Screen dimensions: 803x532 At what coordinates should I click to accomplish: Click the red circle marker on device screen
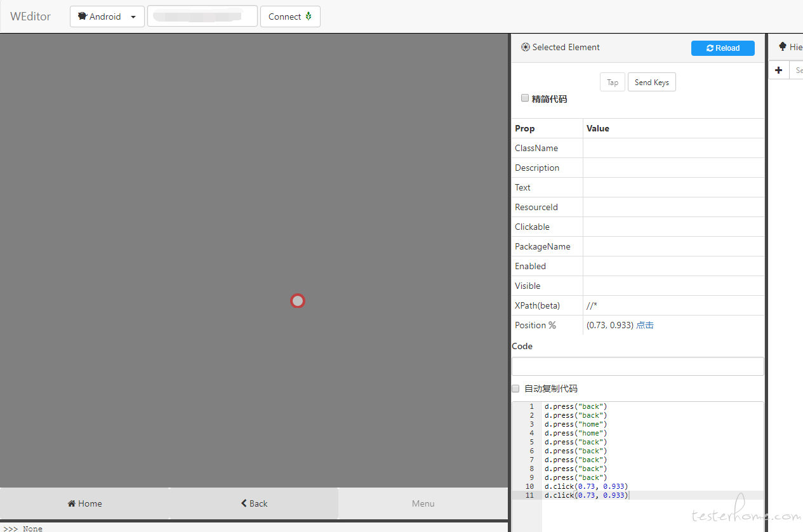click(298, 301)
